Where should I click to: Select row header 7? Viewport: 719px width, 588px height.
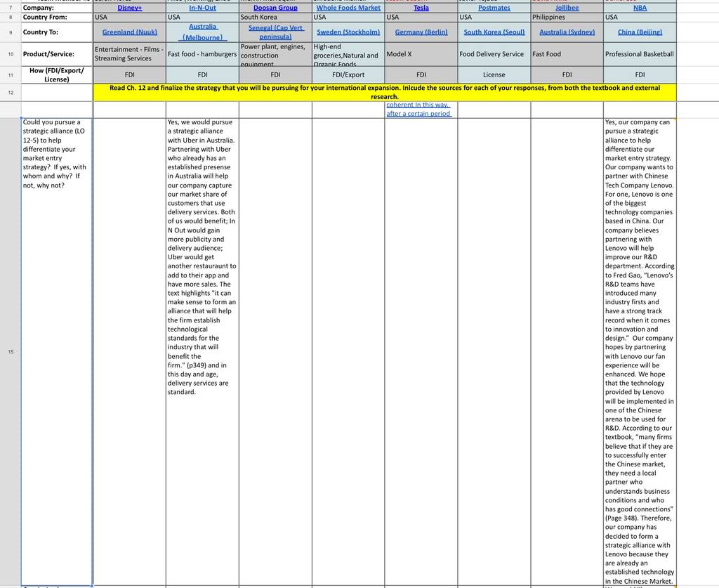coord(11,8)
